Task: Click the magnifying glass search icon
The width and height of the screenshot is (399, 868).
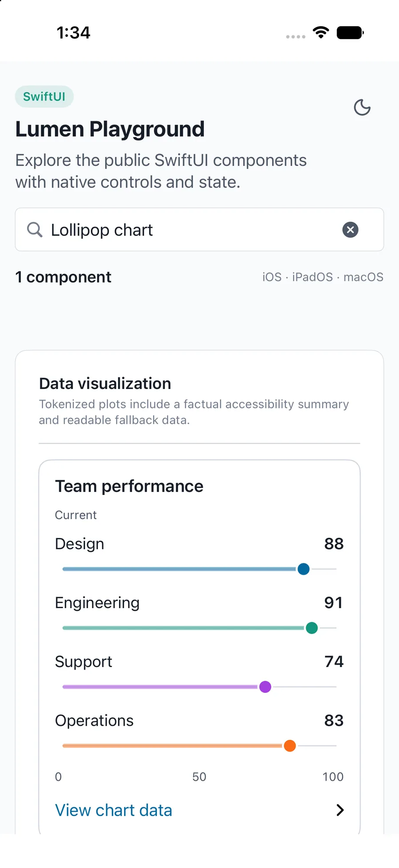Action: click(x=35, y=230)
